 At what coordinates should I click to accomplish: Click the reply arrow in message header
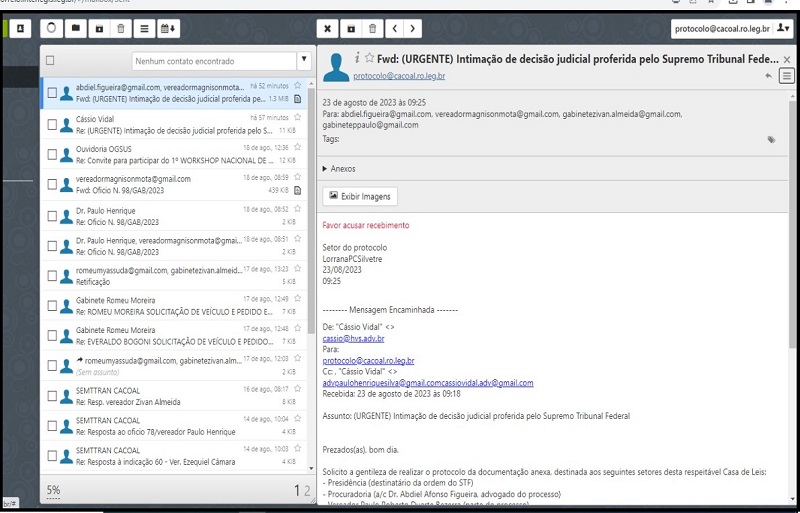tap(768, 76)
